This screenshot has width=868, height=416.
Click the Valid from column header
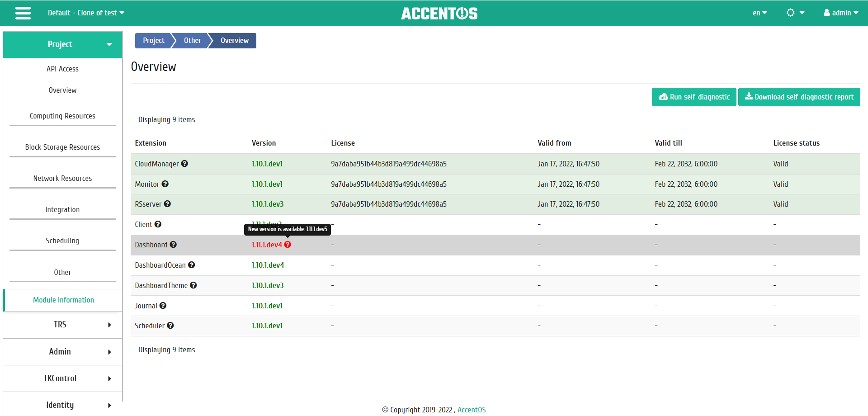[x=554, y=143]
